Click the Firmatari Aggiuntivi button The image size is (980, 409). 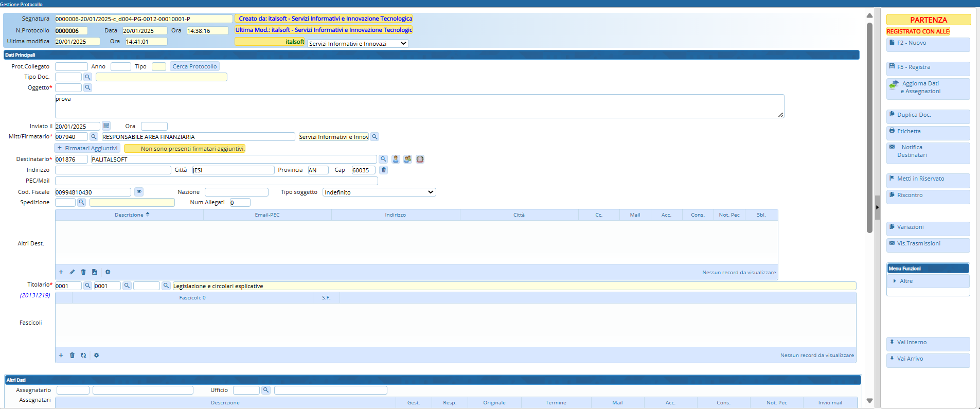pyautogui.click(x=87, y=148)
